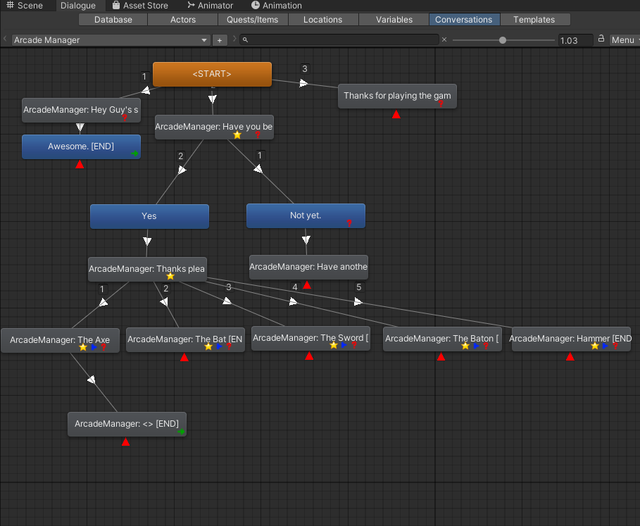This screenshot has width=640, height=526.
Task: Click the green arrow on 'Awesome. [END]' node
Action: (x=135, y=153)
